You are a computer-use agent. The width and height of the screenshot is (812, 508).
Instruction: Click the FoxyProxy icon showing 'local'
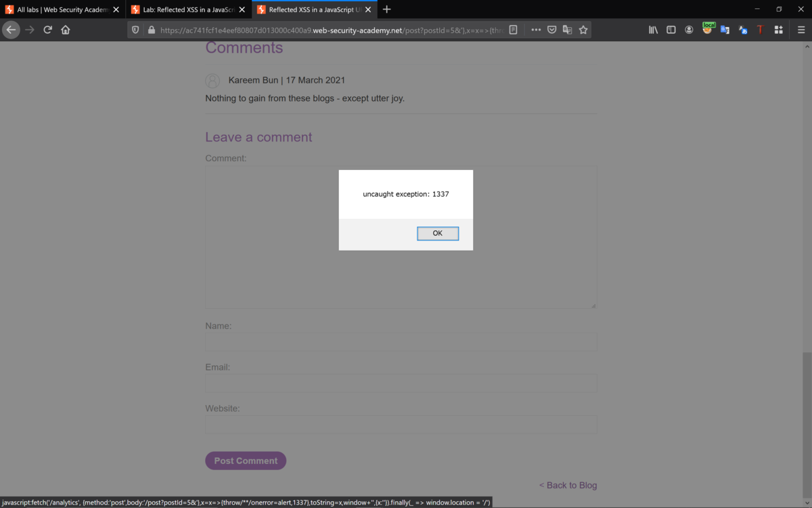[707, 29]
